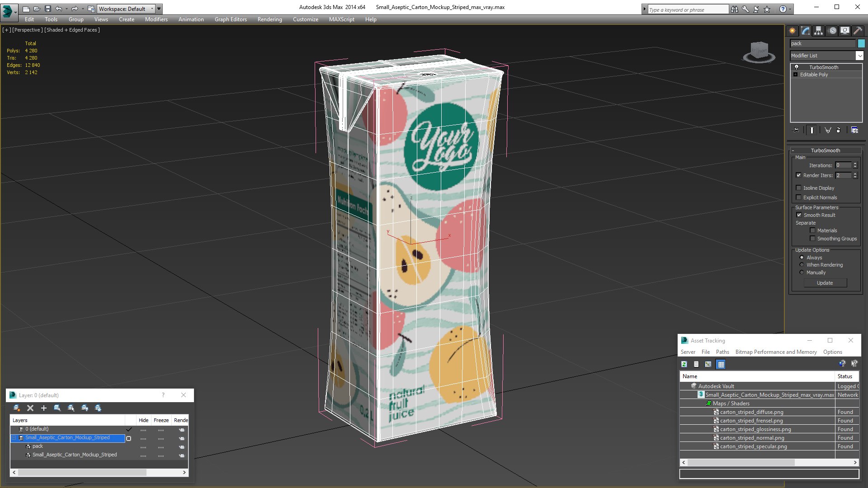Collapse the TurboSmooth rollout
The image size is (868, 488).
tap(826, 150)
